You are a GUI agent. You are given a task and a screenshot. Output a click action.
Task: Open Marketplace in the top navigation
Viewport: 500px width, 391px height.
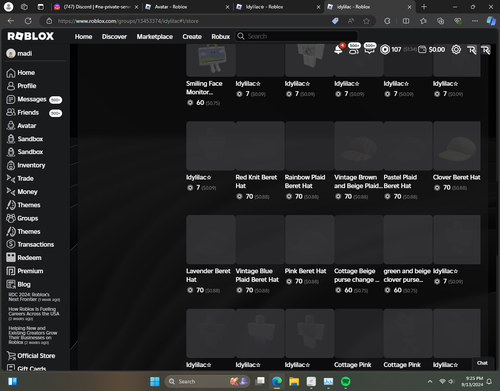pos(155,37)
